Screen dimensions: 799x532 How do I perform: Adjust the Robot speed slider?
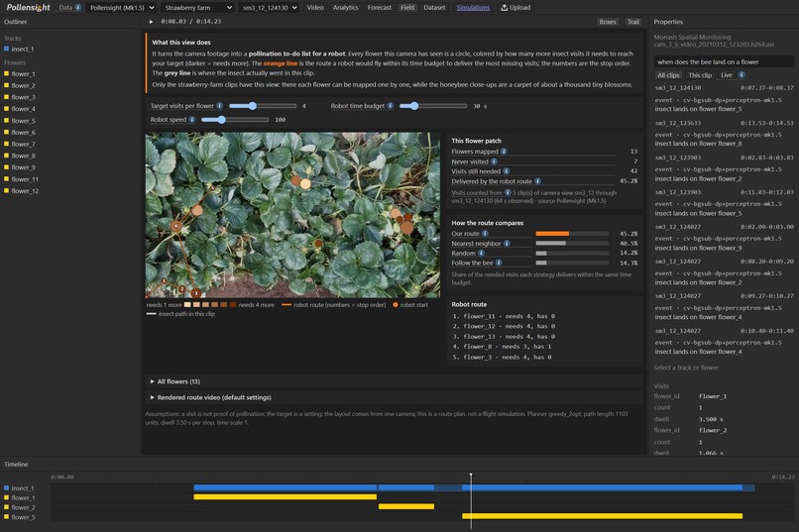(235, 120)
